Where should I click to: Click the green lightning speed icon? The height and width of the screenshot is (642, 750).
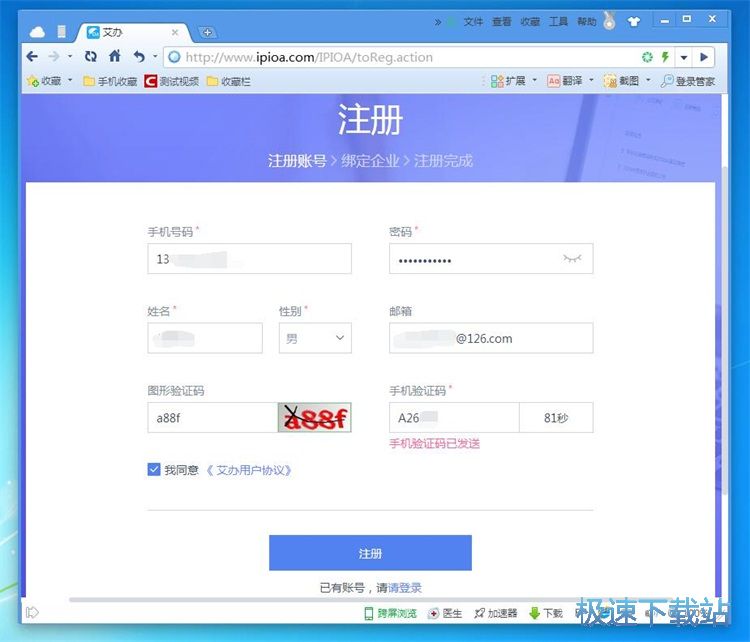[665, 57]
